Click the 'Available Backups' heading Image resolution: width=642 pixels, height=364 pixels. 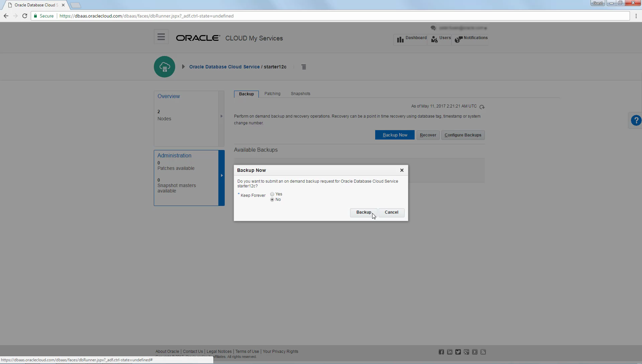tap(256, 150)
